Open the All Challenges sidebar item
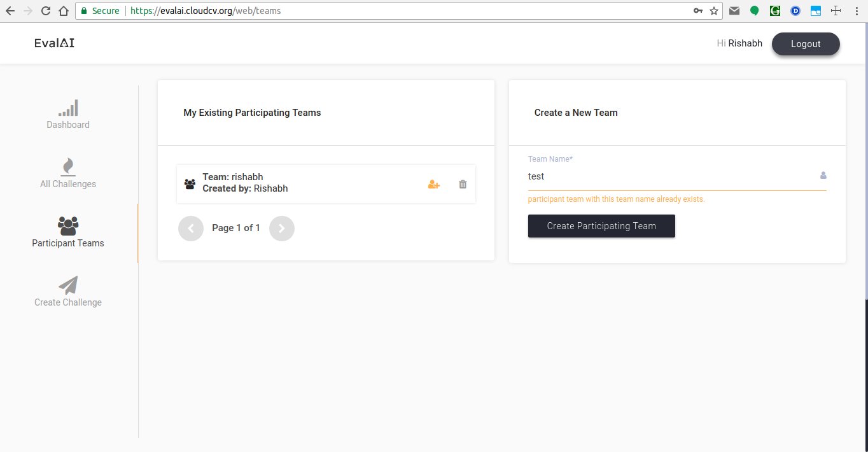Viewport: 868px width, 452px height. (x=68, y=174)
